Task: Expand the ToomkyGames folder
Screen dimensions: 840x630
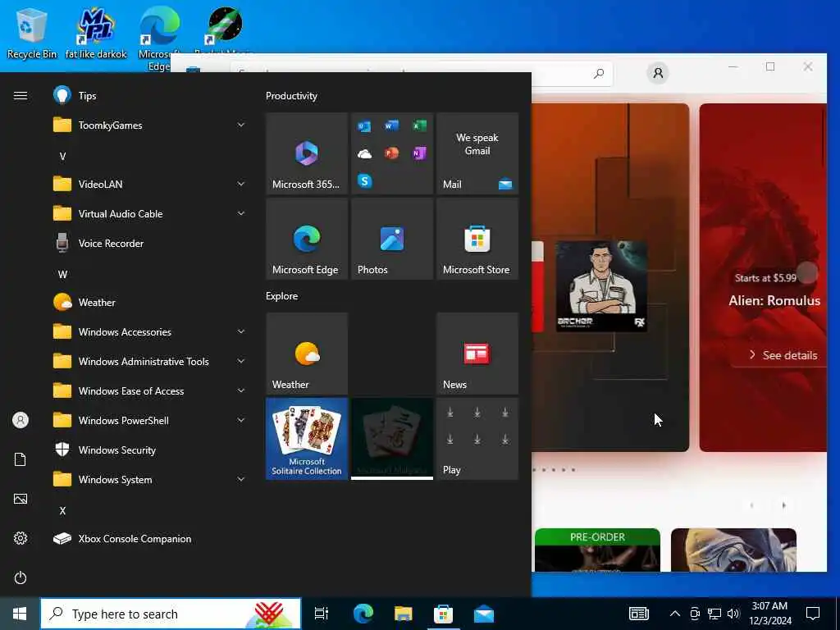Action: click(150, 125)
